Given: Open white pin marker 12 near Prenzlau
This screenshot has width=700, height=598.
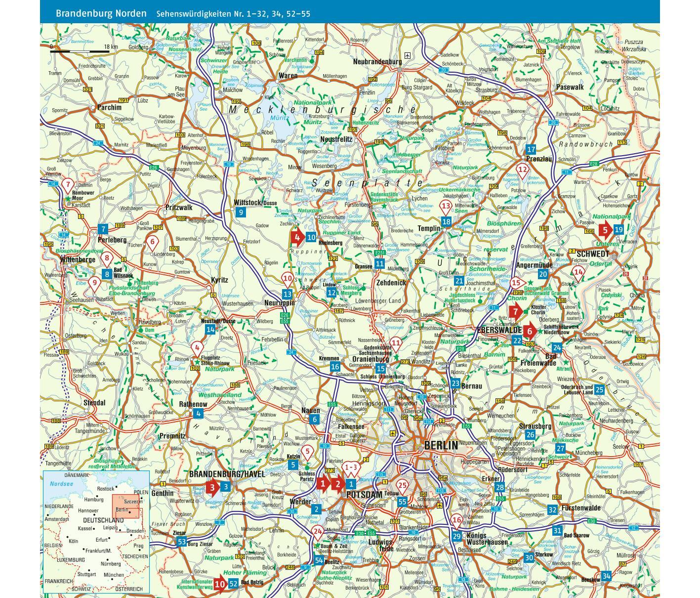Looking at the screenshot, I should point(522,171).
